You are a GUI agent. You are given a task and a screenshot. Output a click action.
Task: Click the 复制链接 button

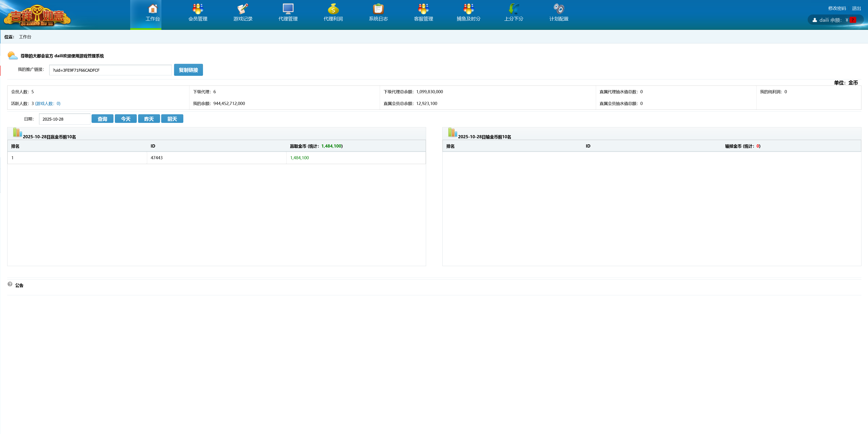click(x=188, y=70)
